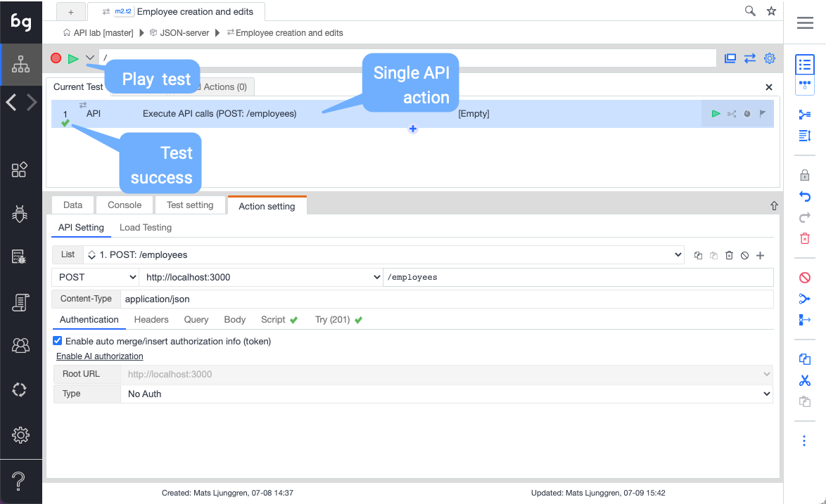Switch to the Data tab
The width and height of the screenshot is (826, 504).
click(x=72, y=205)
